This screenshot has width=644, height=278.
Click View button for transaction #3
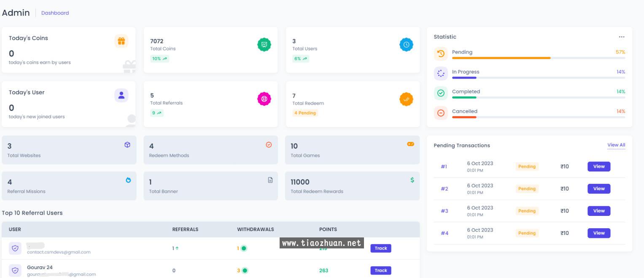point(598,211)
